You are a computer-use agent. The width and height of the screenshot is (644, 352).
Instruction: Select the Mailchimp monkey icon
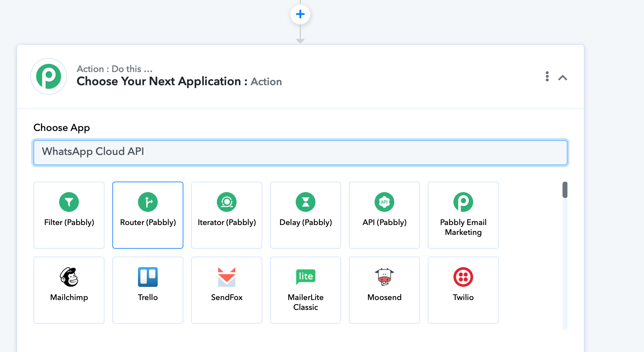coord(69,277)
